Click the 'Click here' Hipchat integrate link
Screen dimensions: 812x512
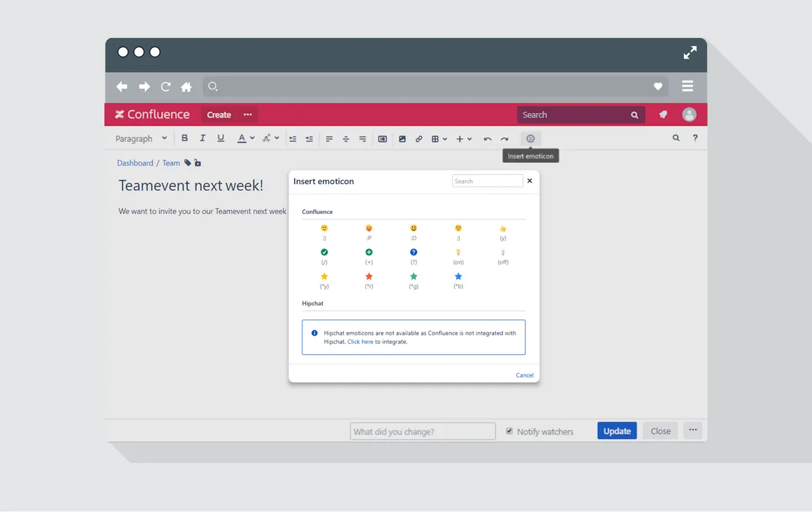361,342
